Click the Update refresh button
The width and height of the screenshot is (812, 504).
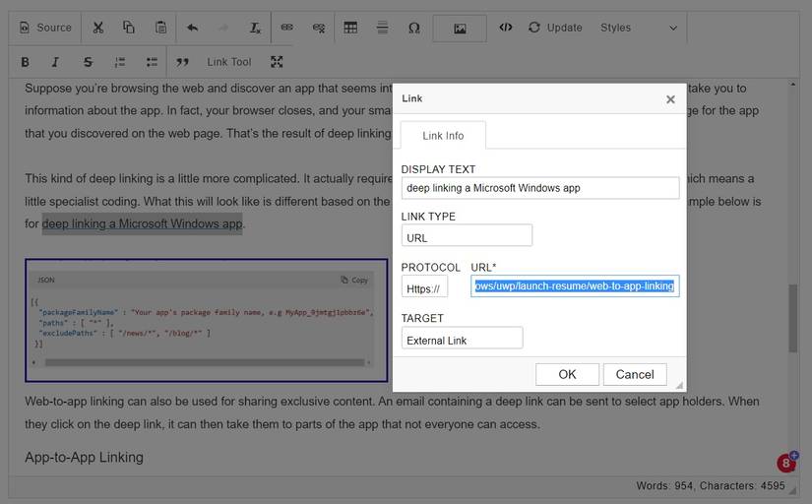555,28
